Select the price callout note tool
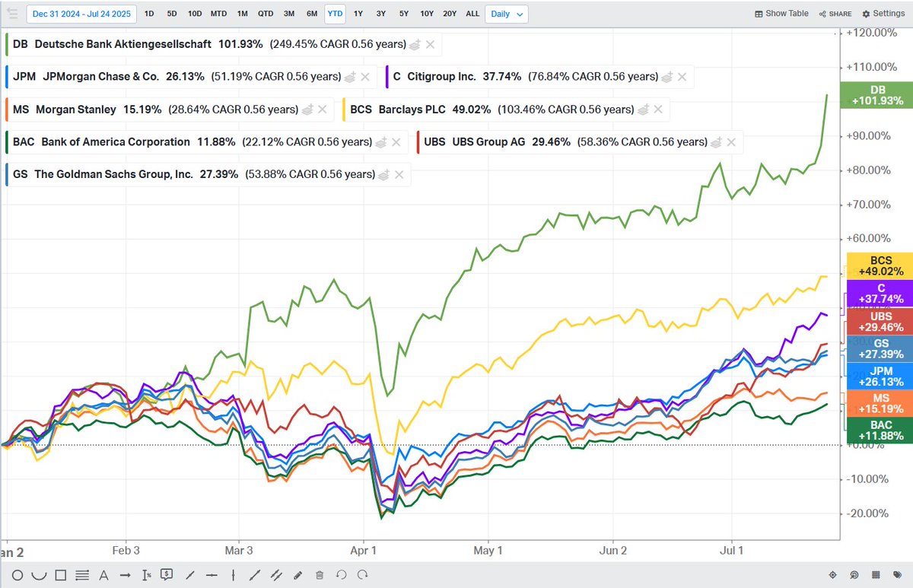Viewport: 913px width, 588px height. click(x=168, y=574)
